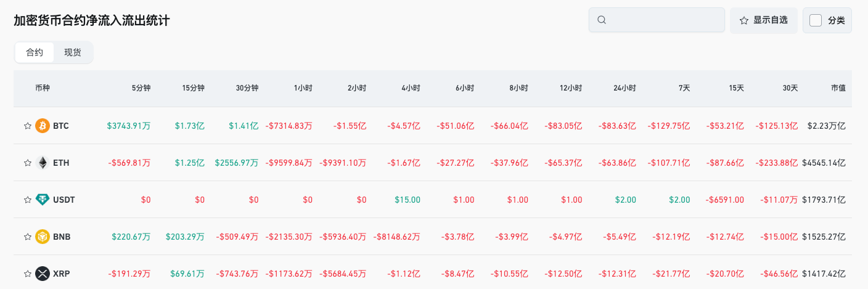Open the BTC symbol link
Viewport: 868px width, 289px height.
click(x=61, y=126)
